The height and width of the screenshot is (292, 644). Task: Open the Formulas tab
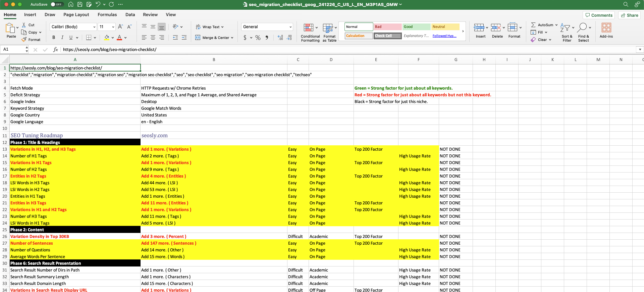pyautogui.click(x=107, y=15)
